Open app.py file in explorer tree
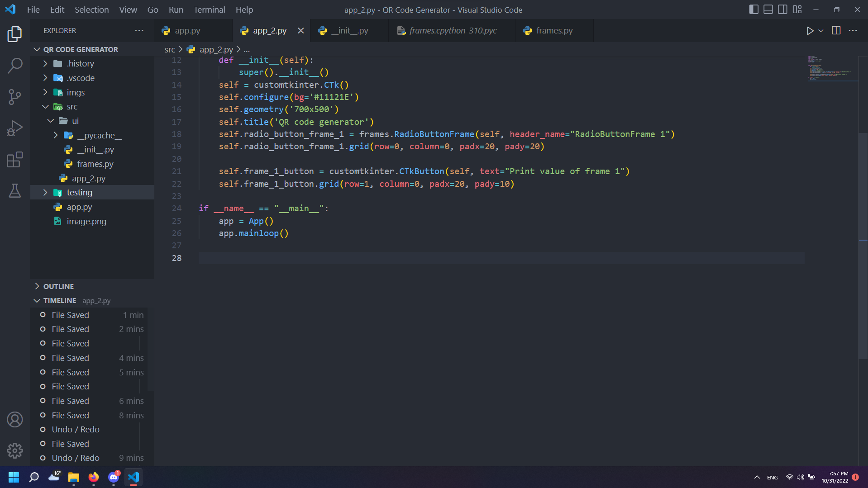Viewport: 868px width, 488px height. [79, 207]
